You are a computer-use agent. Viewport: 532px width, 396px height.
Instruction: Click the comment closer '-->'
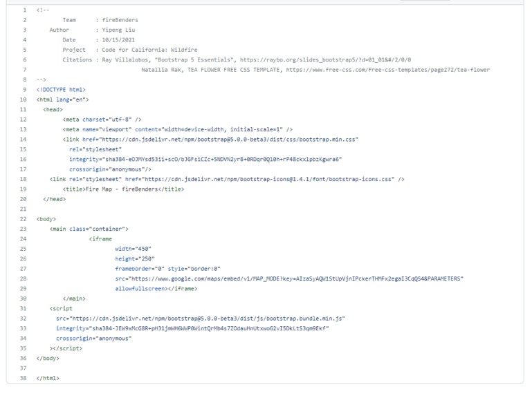click(x=41, y=79)
